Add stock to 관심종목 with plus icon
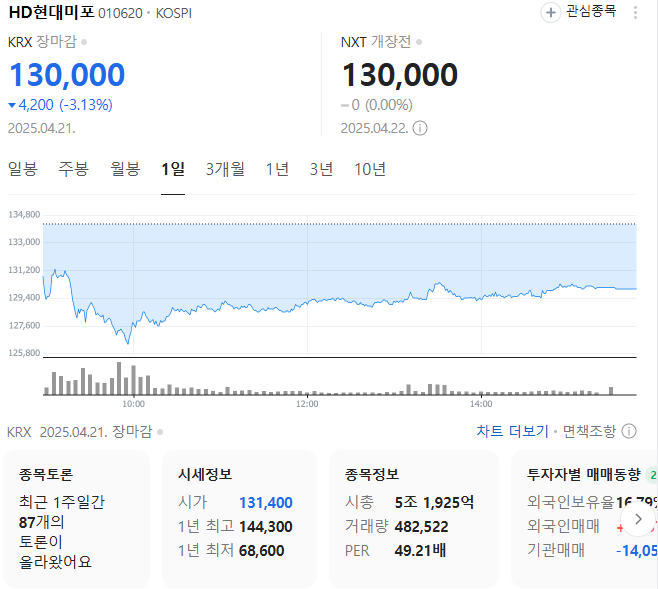 (551, 13)
